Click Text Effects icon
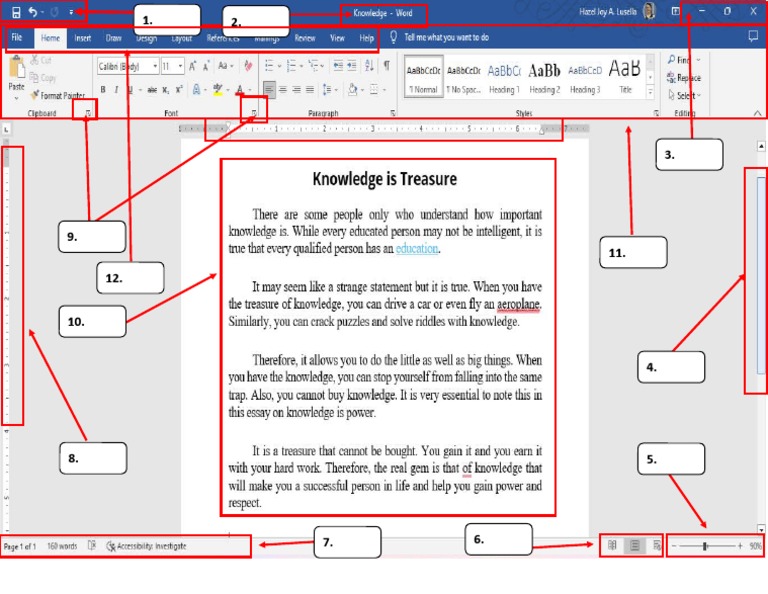 click(x=196, y=90)
